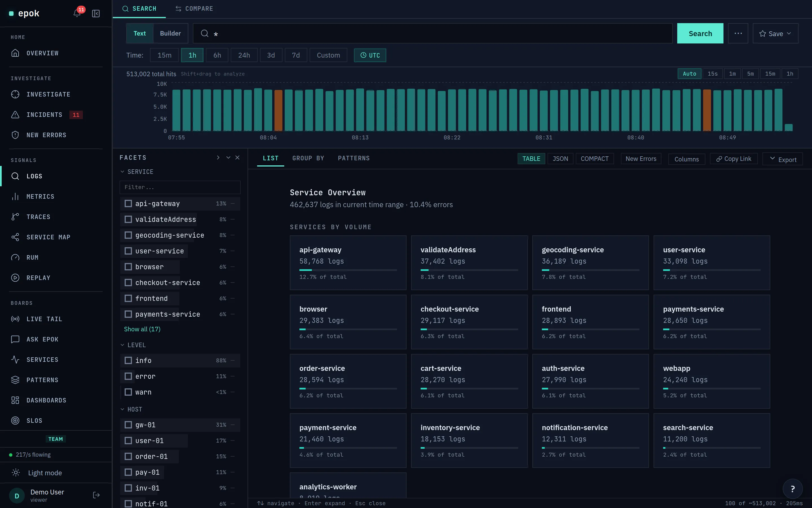Screen dimensions: 812x508
Task: Collapse the sidebar panel icon
Action: (x=96, y=14)
